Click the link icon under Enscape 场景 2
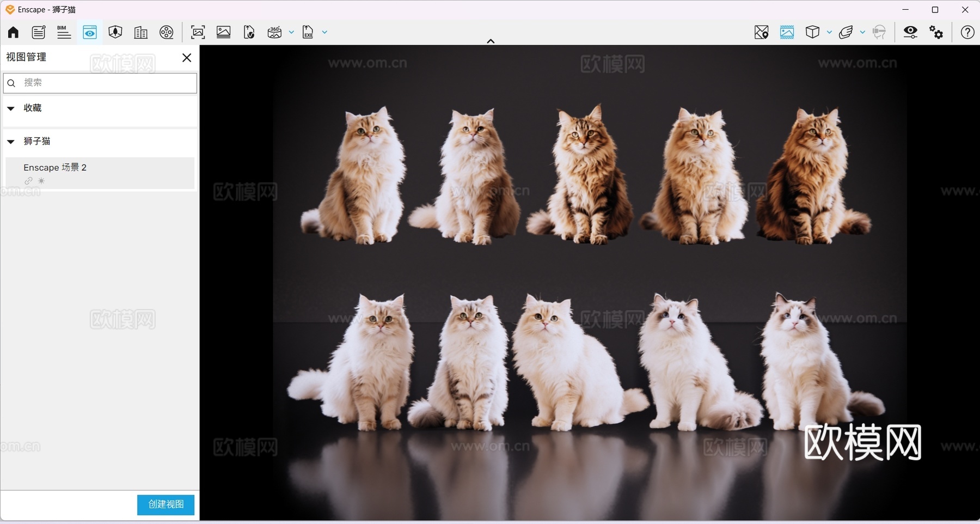This screenshot has height=524, width=980. [x=28, y=181]
